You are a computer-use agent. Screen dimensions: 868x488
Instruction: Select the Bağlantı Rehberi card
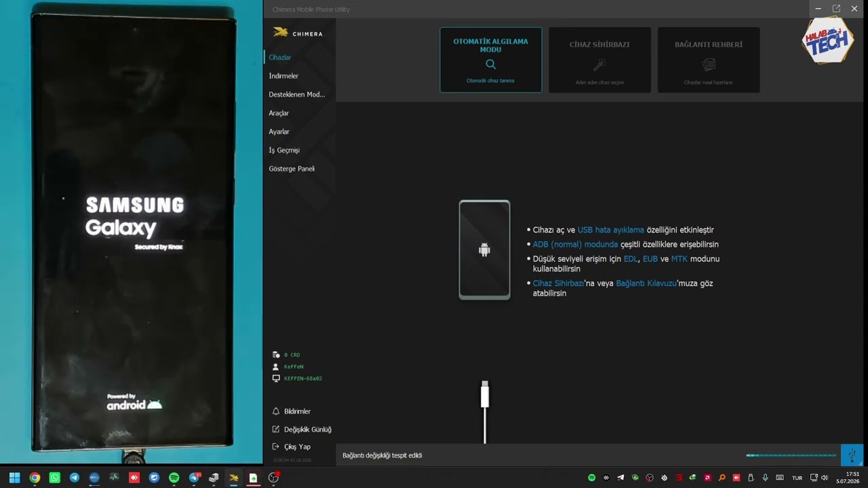709,60
